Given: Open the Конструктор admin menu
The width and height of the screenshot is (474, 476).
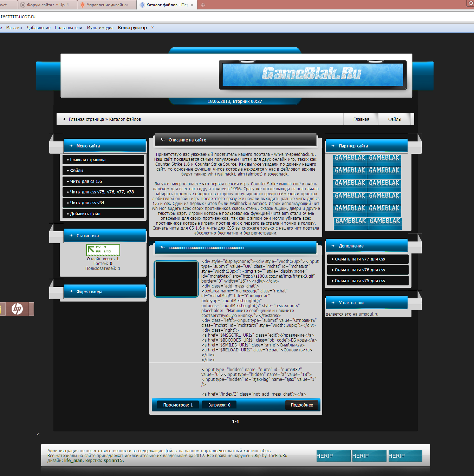Looking at the screenshot, I should coord(132,28).
